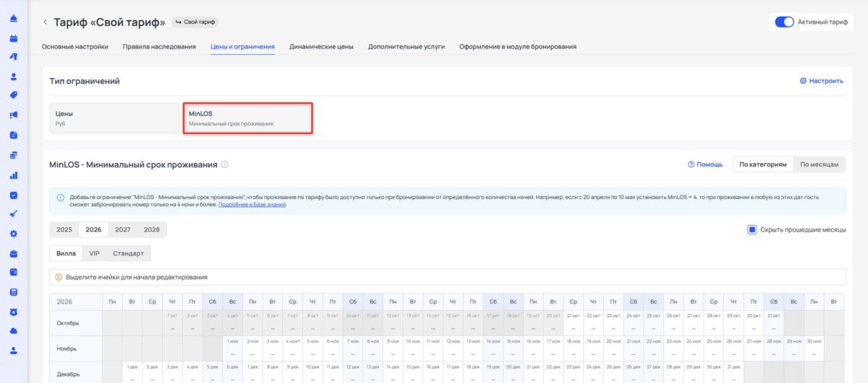Switch view to По месяцам
Screen dimensions: 868x383
click(819, 164)
